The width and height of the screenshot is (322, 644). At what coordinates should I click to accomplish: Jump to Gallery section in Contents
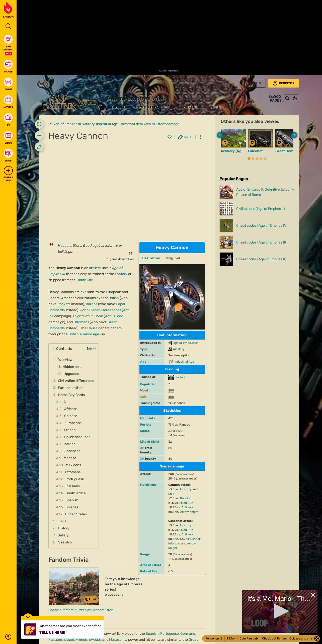coord(63,535)
